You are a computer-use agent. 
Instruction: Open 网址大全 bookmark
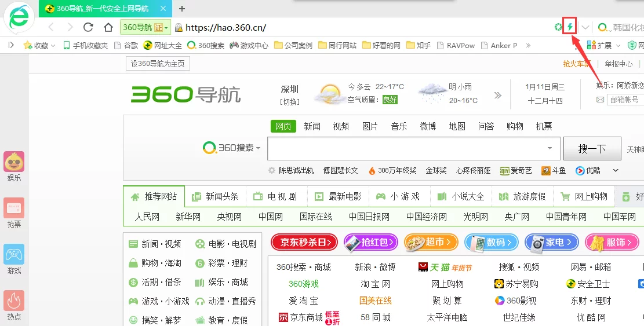pos(163,46)
